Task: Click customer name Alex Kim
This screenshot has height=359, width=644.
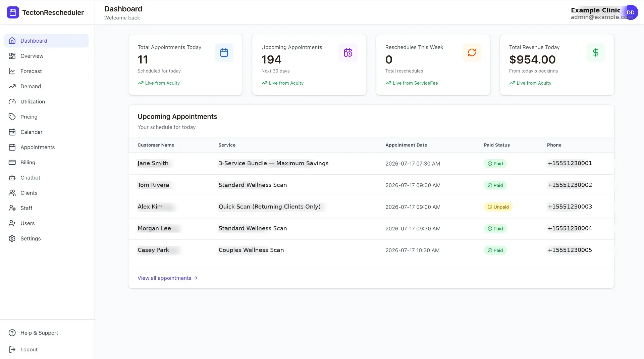Action: pos(150,207)
